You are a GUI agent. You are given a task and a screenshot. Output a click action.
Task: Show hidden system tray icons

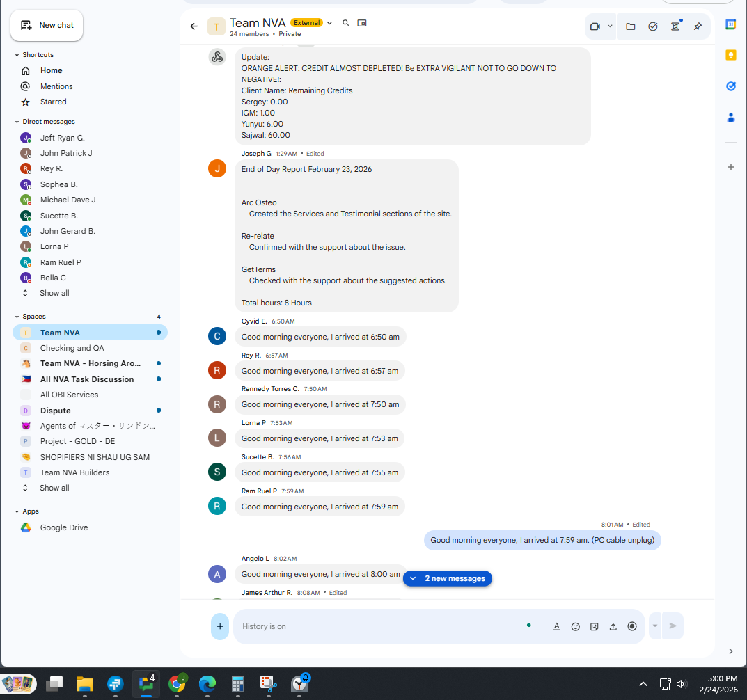pyautogui.click(x=643, y=684)
